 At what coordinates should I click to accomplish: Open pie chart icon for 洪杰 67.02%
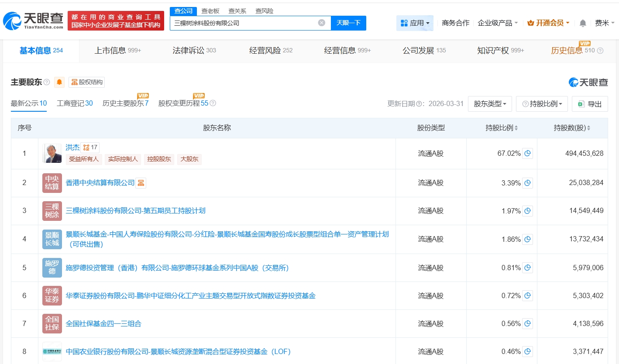coord(528,153)
